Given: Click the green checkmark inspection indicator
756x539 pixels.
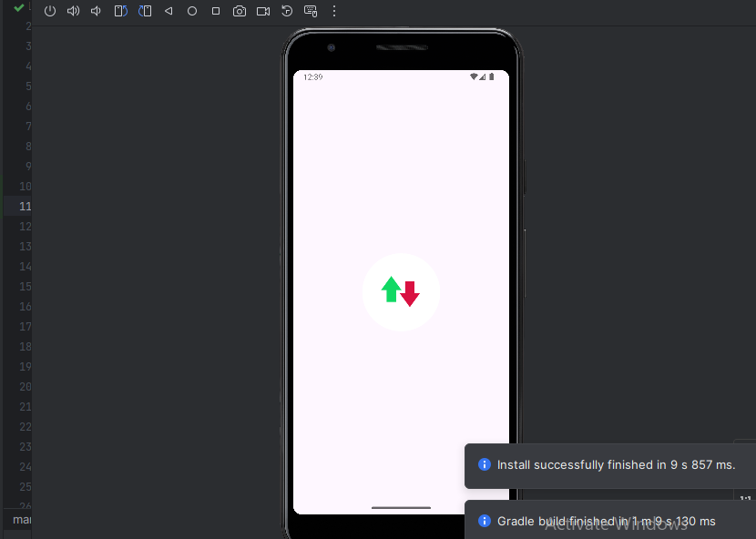Looking at the screenshot, I should click(x=18, y=7).
